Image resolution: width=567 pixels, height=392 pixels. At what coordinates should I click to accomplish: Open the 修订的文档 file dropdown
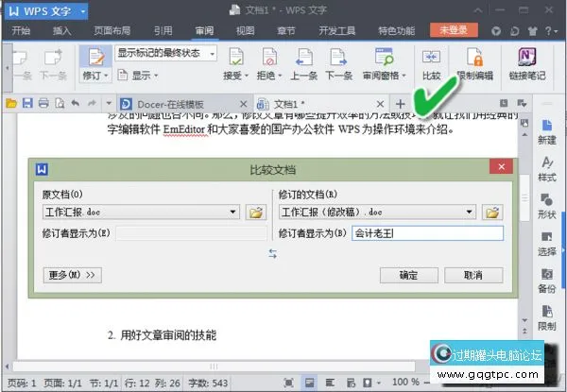[x=470, y=213]
